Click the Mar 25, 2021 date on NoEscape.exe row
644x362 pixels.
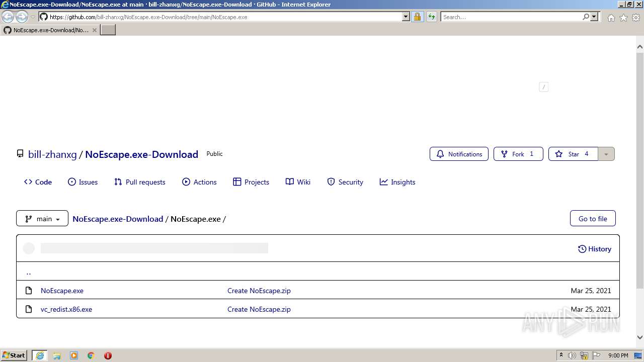591,291
